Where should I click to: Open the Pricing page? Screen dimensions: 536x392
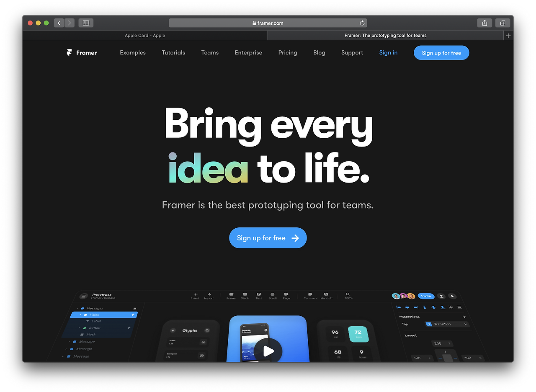point(288,53)
